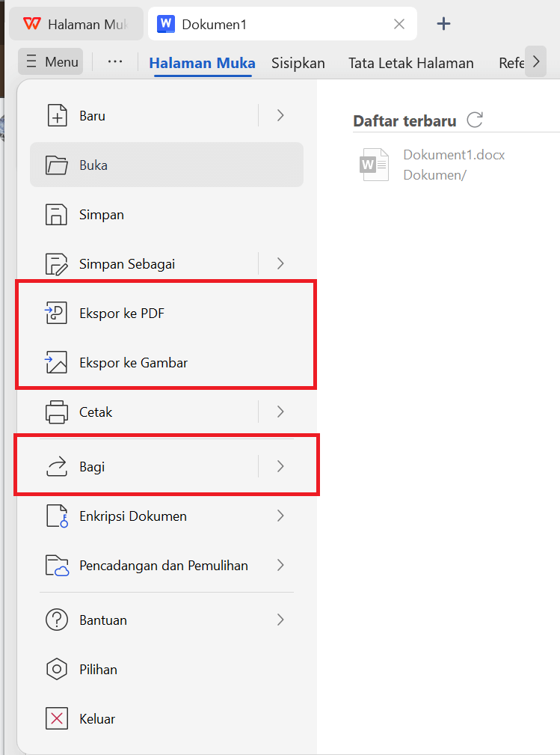Click the Ekspor ke PDF icon
This screenshot has width=560, height=755.
click(56, 314)
